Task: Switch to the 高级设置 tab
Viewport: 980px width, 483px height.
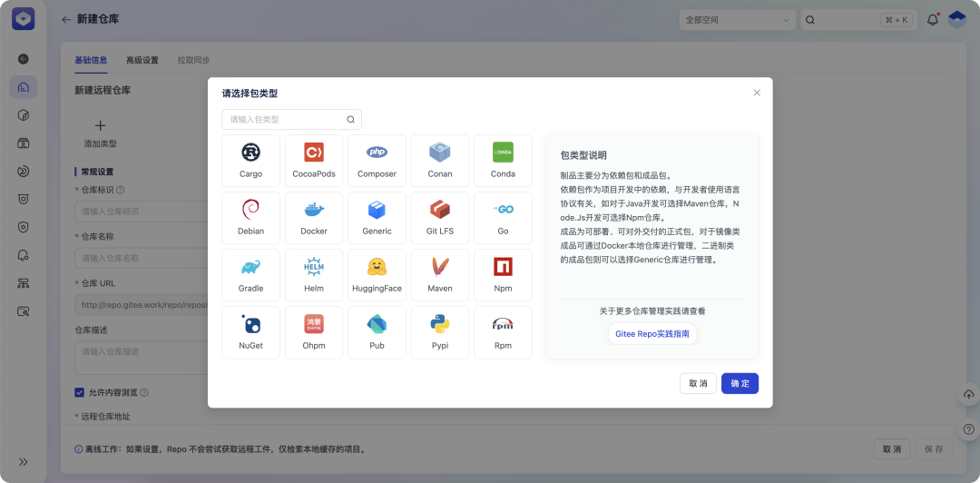Action: coord(142,61)
